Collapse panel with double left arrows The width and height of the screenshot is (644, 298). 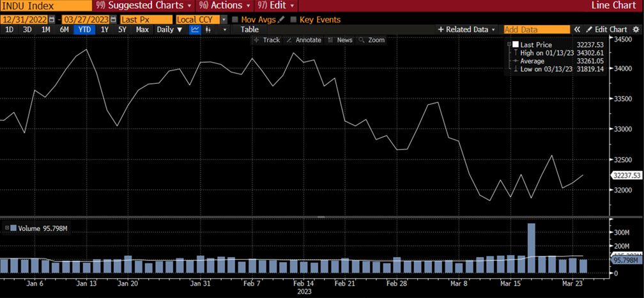click(577, 29)
